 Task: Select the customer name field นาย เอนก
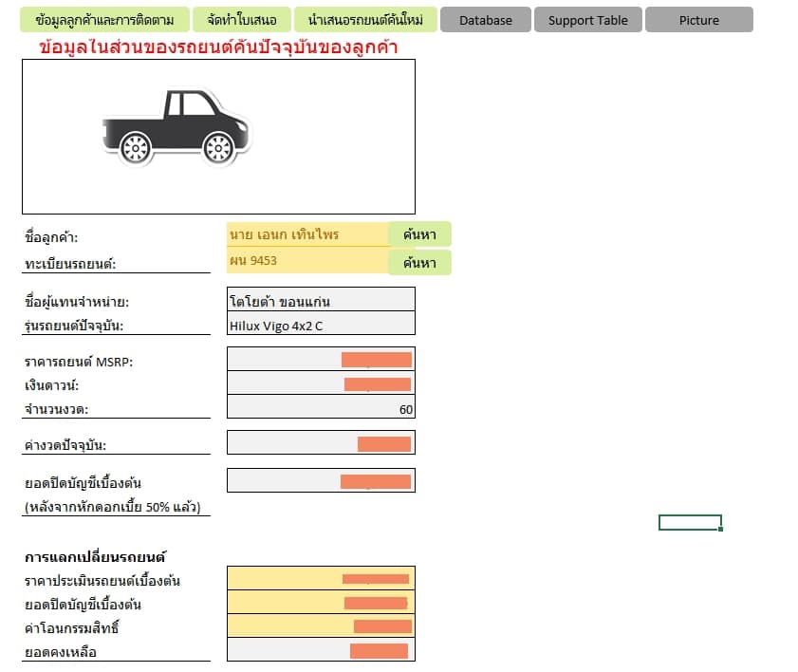(307, 234)
